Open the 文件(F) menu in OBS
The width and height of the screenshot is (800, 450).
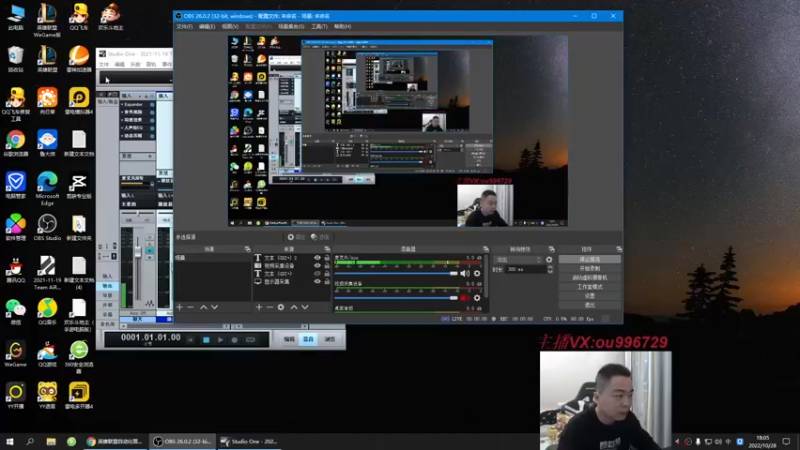184,27
